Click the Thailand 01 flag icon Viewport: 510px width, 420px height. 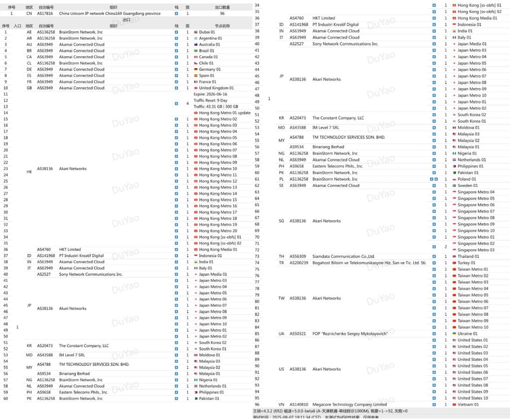pyautogui.click(x=454, y=257)
